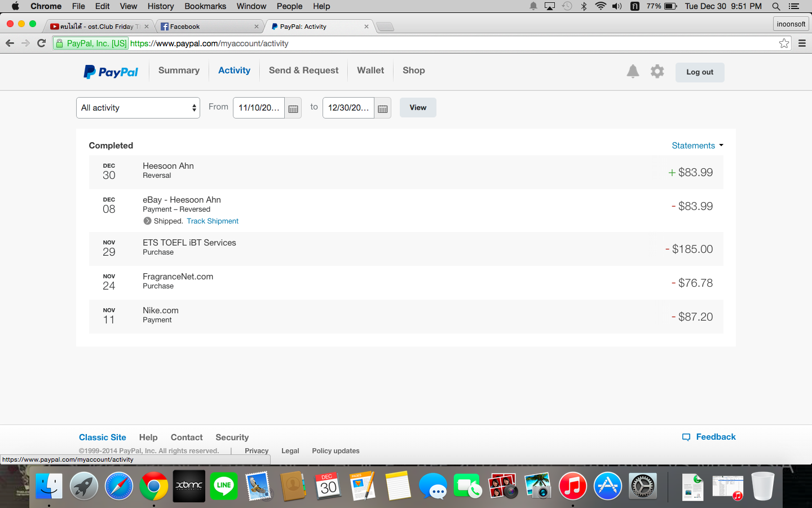Viewport: 812px width, 508px height.
Task: Click Track Shipment link
Action: 213,221
